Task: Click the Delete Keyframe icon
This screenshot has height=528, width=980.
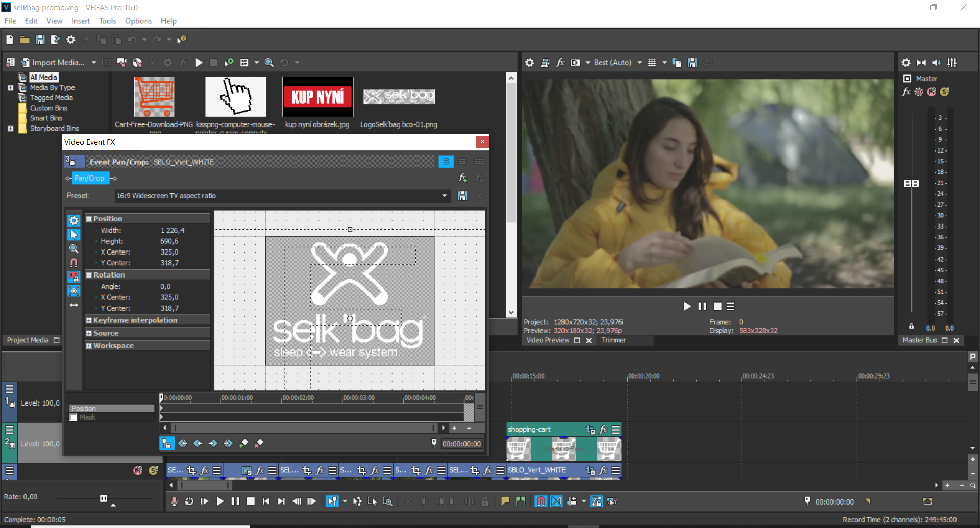Action: 259,443
